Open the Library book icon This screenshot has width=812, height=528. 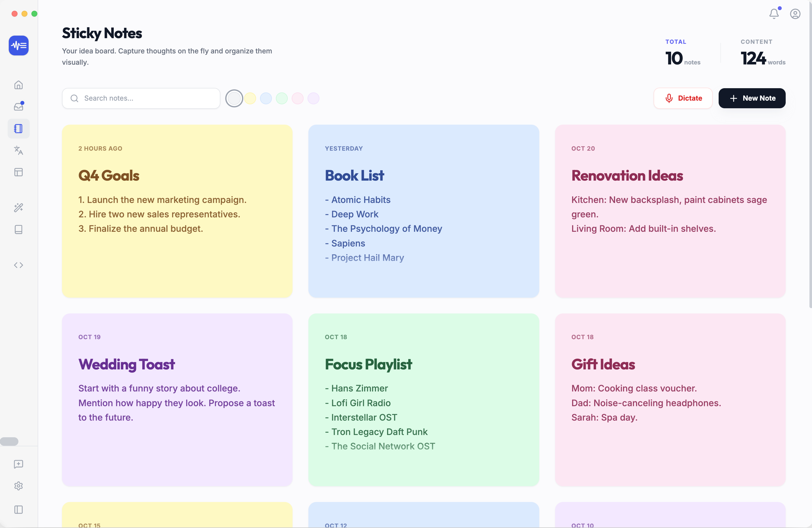click(18, 230)
